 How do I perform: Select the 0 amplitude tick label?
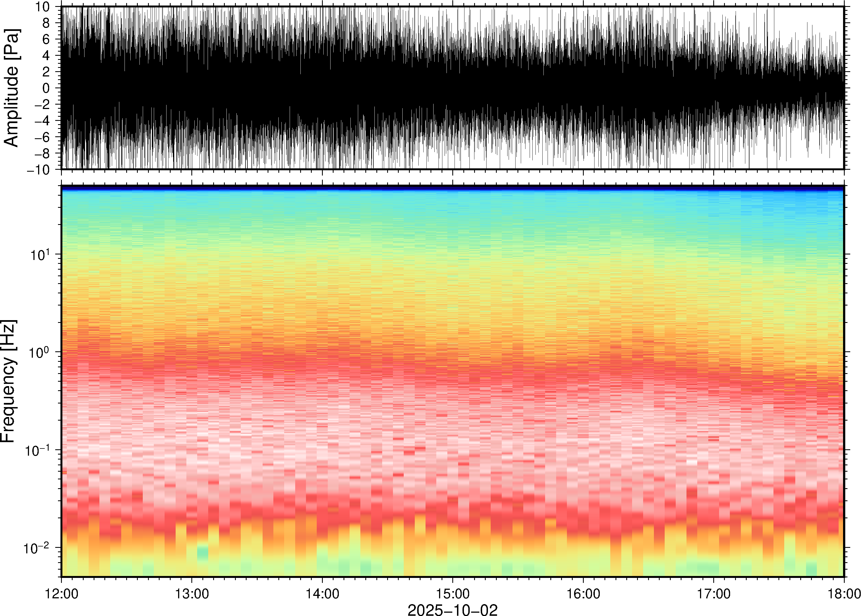pos(46,88)
